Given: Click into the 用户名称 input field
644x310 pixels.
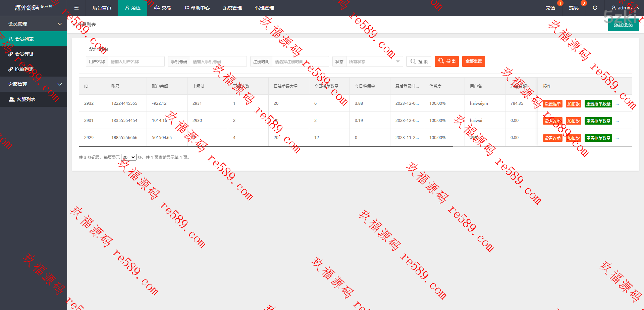Looking at the screenshot, I should (x=136, y=61).
